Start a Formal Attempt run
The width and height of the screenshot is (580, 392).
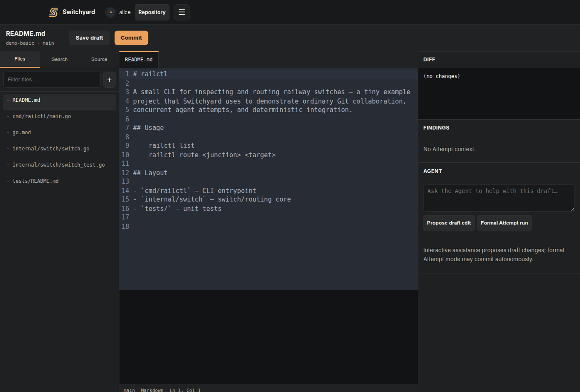pyautogui.click(x=505, y=223)
